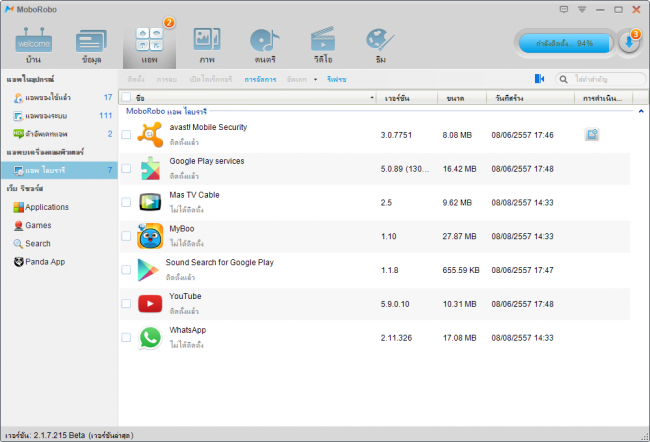
Task: Open the data cards section icon
Action: (x=91, y=46)
